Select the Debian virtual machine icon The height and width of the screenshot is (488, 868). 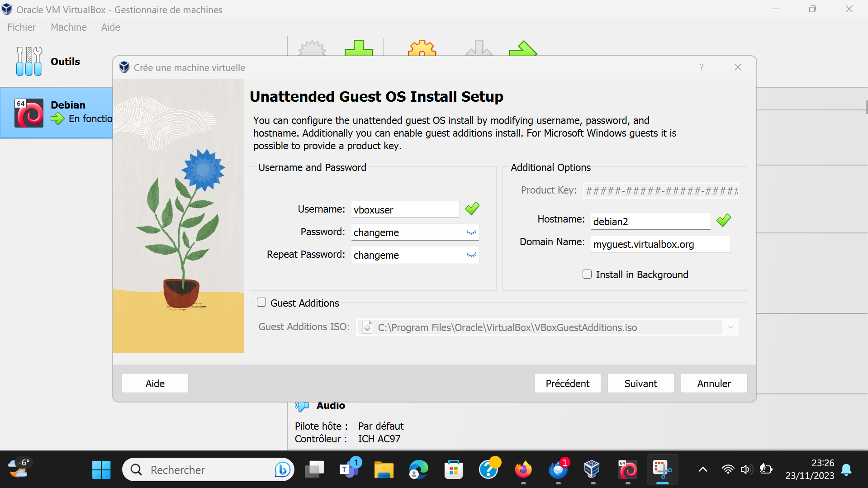pyautogui.click(x=29, y=113)
